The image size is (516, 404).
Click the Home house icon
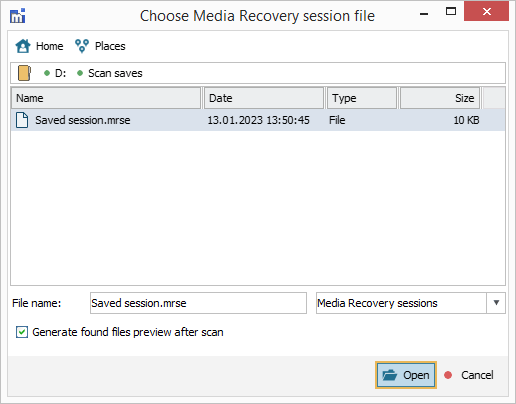[x=23, y=46]
